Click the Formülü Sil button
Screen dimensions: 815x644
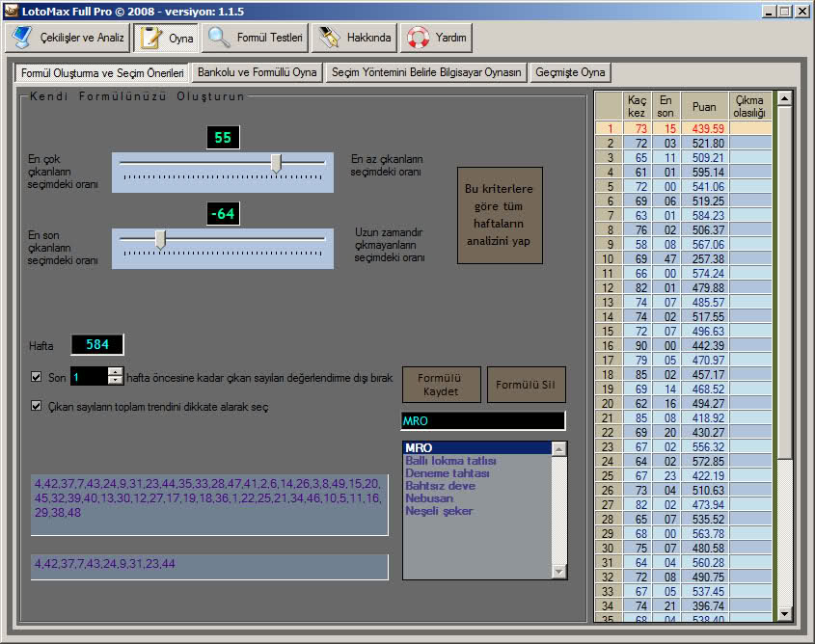click(x=526, y=385)
